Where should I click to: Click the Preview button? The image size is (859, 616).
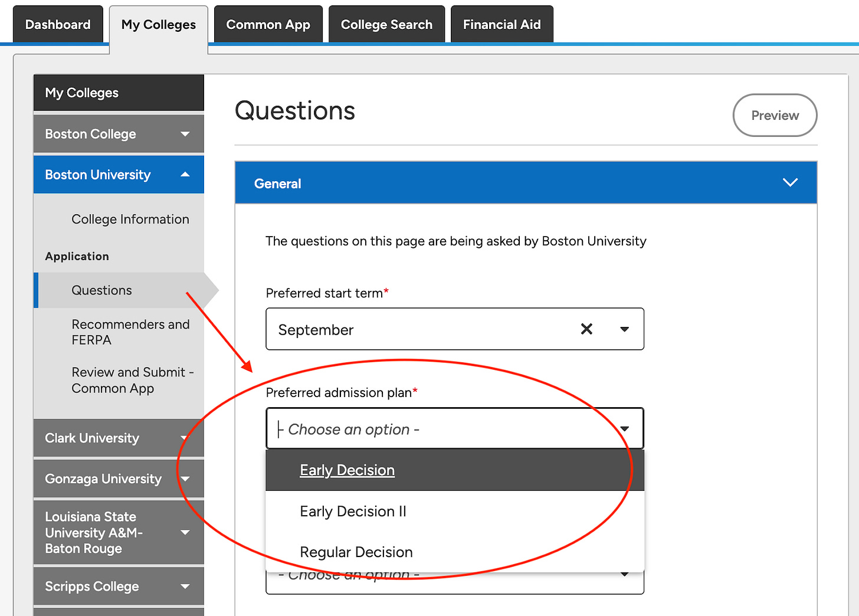point(775,115)
